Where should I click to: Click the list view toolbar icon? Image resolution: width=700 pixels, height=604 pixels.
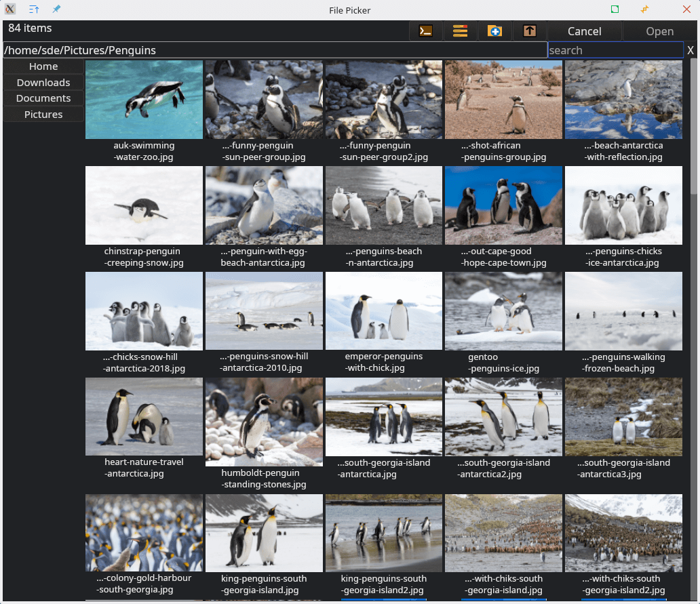pyautogui.click(x=461, y=31)
